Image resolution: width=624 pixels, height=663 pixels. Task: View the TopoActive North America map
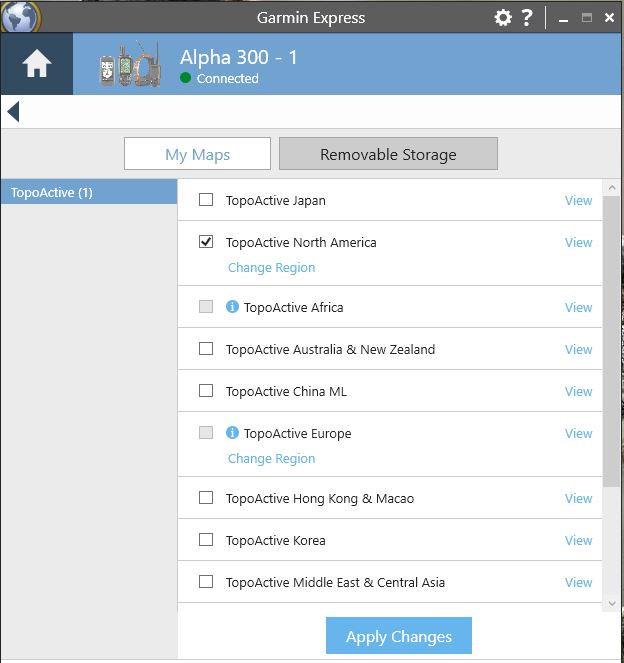[578, 242]
